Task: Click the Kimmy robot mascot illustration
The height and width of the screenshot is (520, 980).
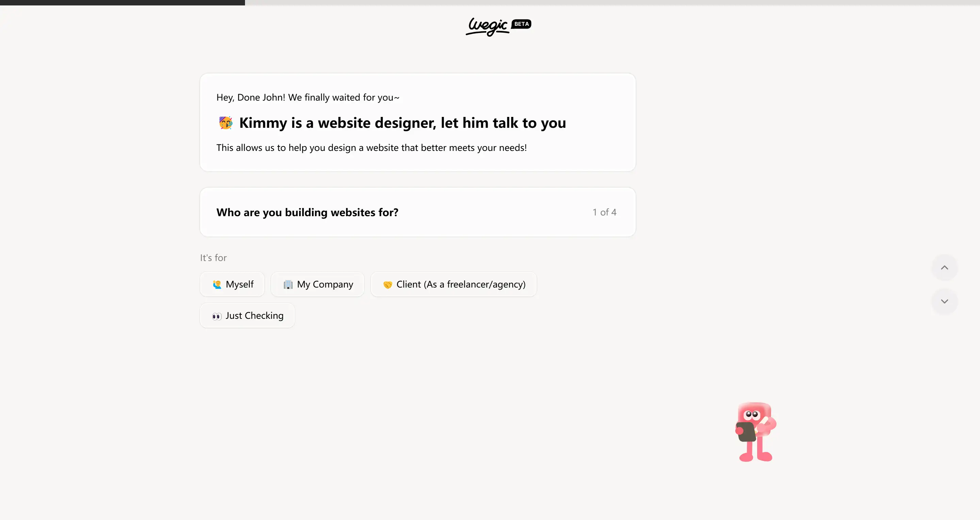Action: pos(754,431)
